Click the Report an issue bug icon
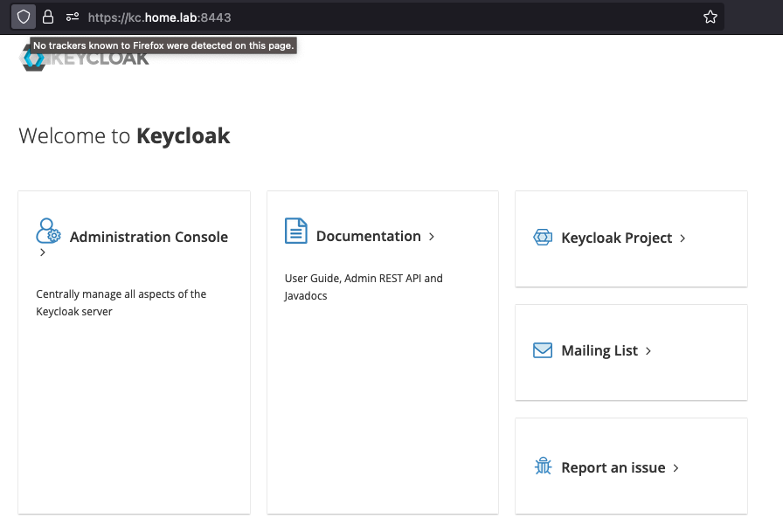783x532 pixels. (543, 466)
